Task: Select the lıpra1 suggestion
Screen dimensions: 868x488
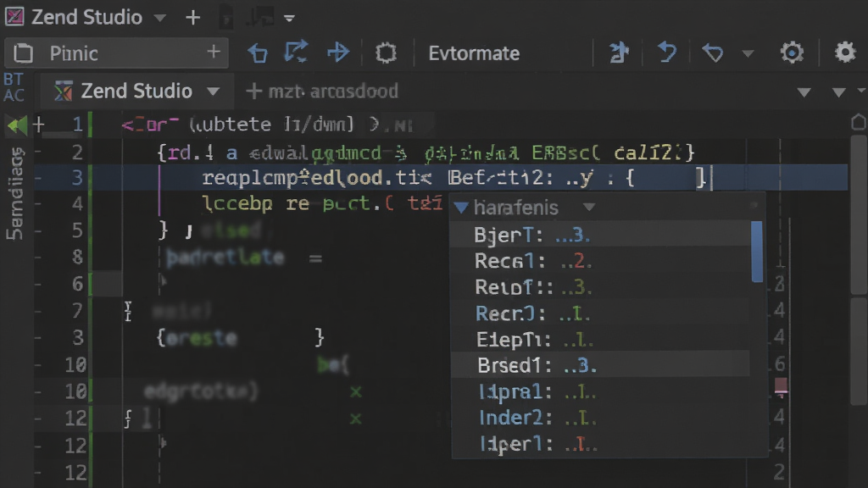Action: (x=601, y=391)
